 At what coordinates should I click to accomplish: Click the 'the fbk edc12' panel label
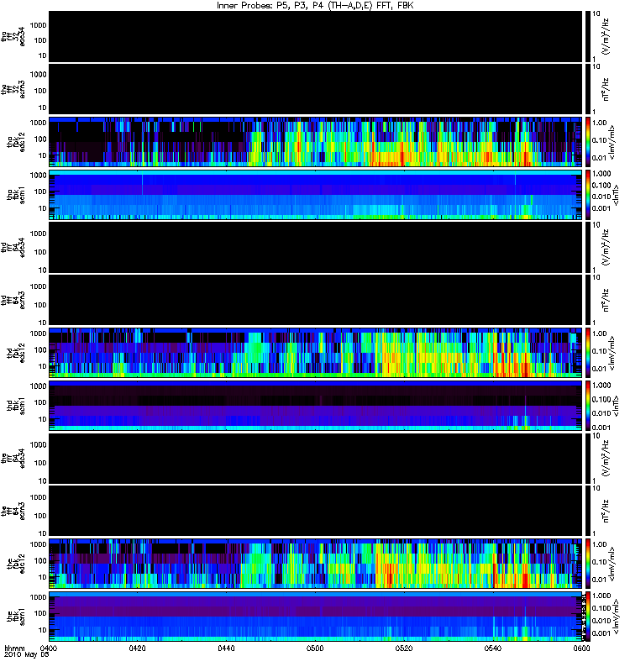(x=16, y=564)
